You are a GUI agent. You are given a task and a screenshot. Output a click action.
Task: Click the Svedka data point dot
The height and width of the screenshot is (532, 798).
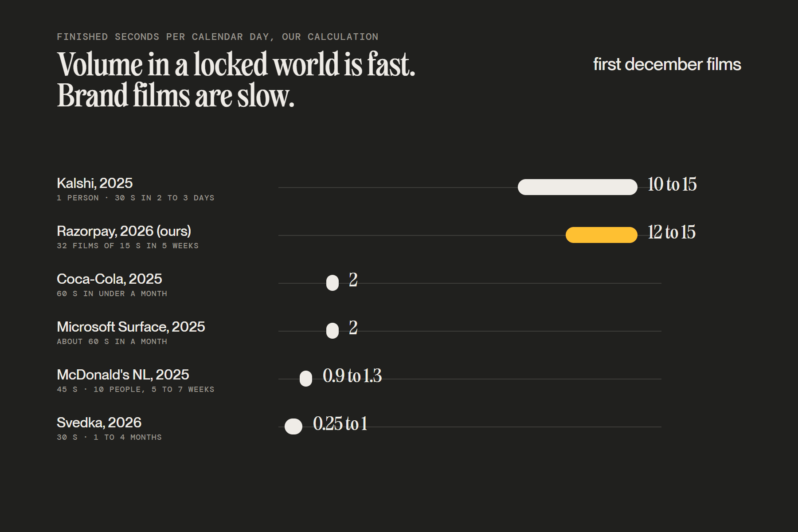[293, 426]
